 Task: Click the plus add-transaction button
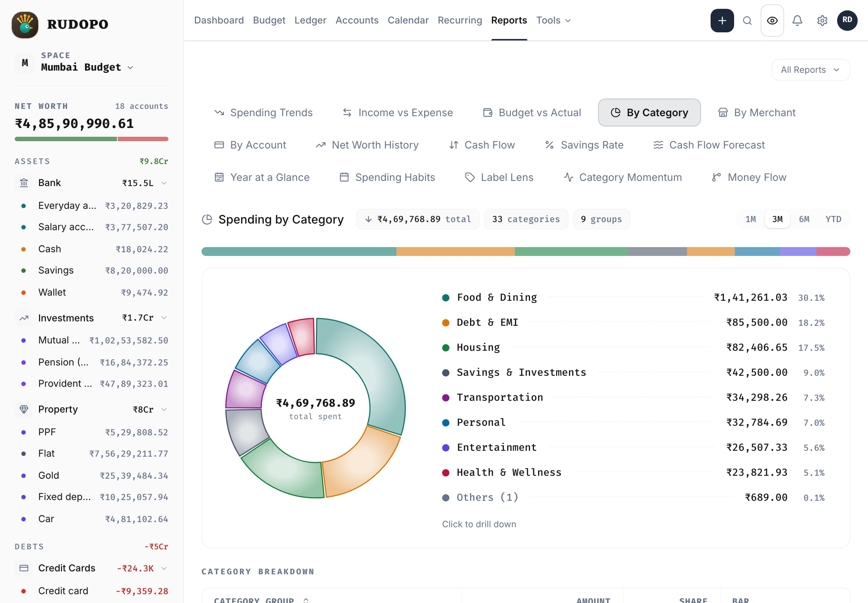point(722,20)
